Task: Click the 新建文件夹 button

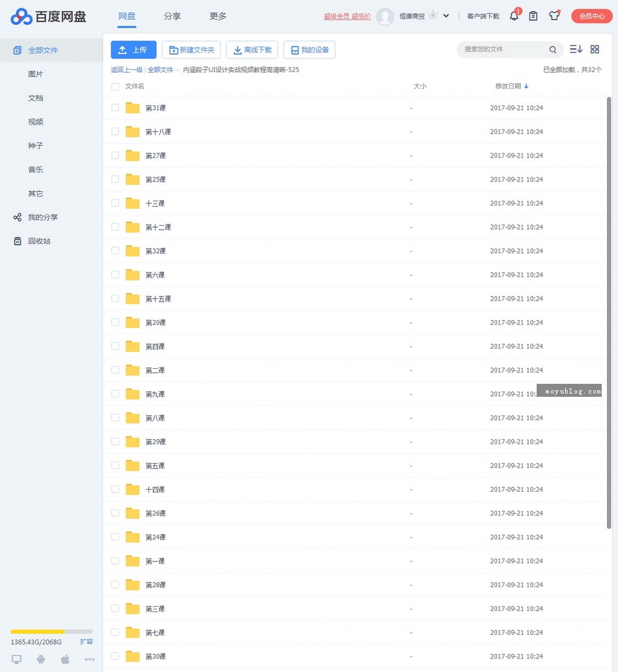Action: (191, 49)
